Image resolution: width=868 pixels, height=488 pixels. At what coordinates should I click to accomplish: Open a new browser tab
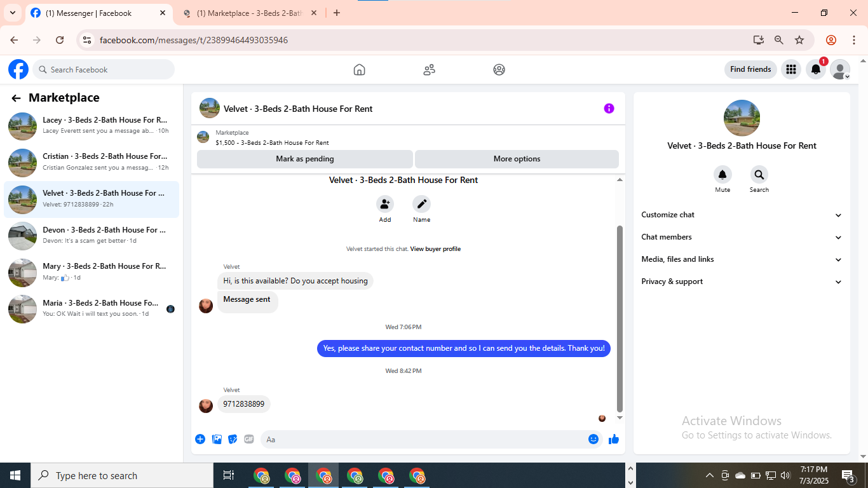point(337,13)
